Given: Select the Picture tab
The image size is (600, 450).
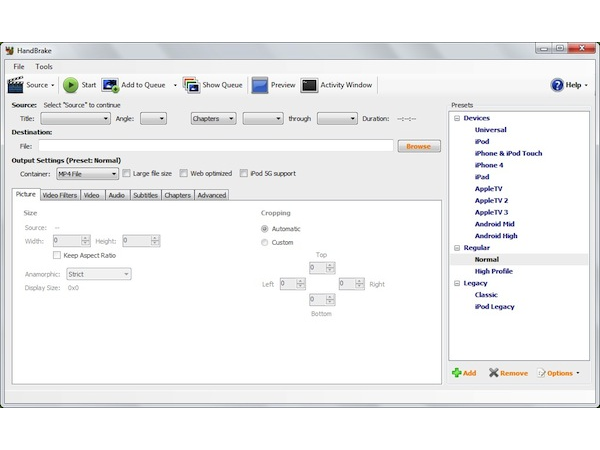Looking at the screenshot, I should pyautogui.click(x=26, y=194).
